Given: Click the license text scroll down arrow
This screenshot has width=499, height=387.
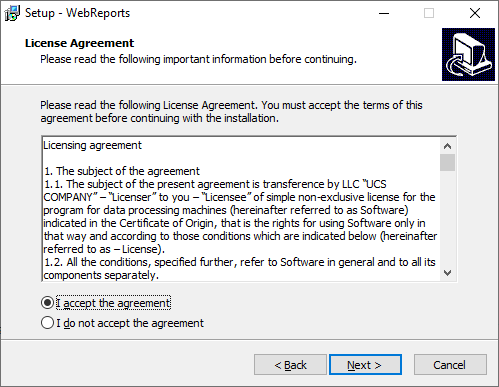Looking at the screenshot, I should 447,273.
